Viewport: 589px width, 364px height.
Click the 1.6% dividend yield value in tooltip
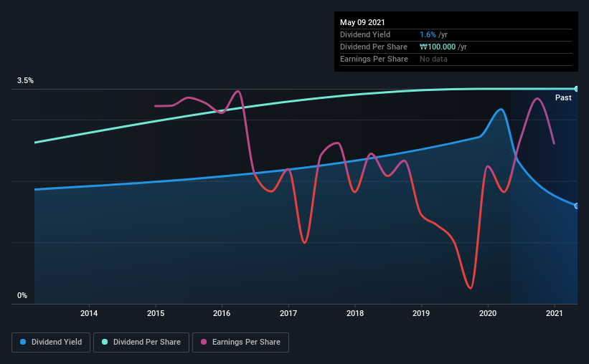point(428,34)
